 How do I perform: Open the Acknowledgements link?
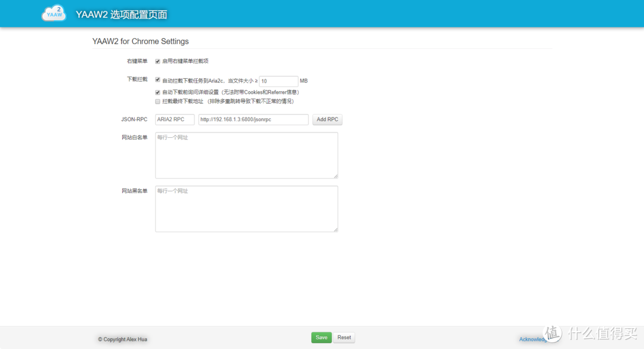point(533,339)
